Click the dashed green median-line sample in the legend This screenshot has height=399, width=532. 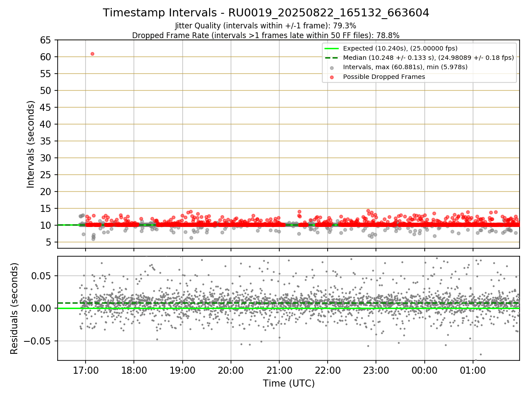pos(332,58)
